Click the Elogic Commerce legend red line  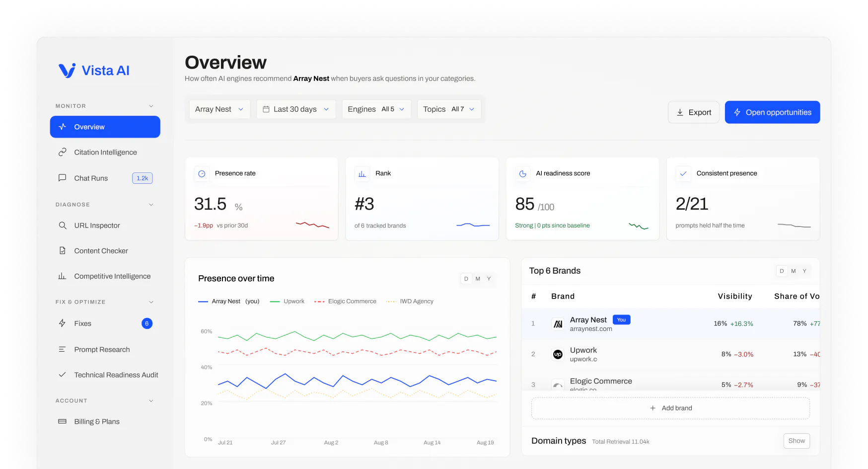pyautogui.click(x=319, y=302)
